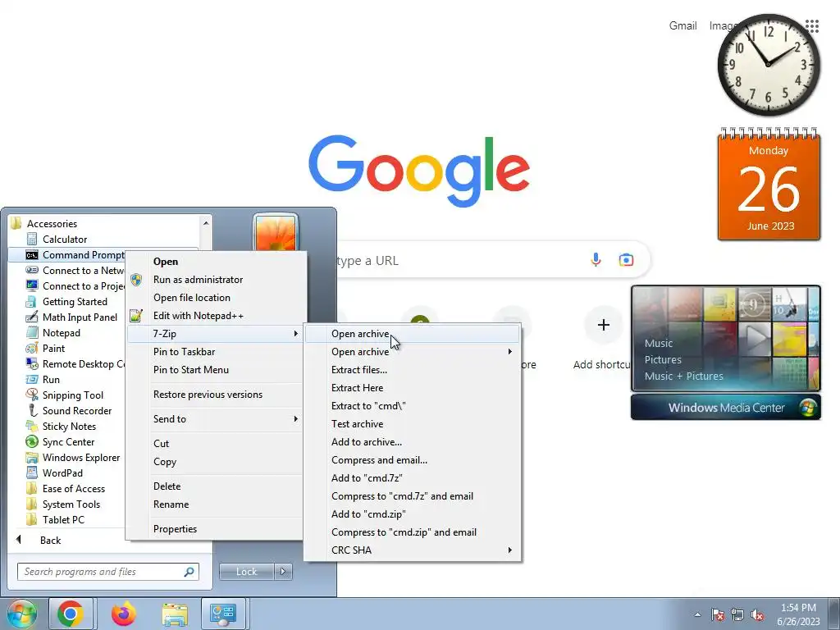This screenshot has width=840, height=630.
Task: Collapse the Accessories folder
Action: pyautogui.click(x=52, y=223)
